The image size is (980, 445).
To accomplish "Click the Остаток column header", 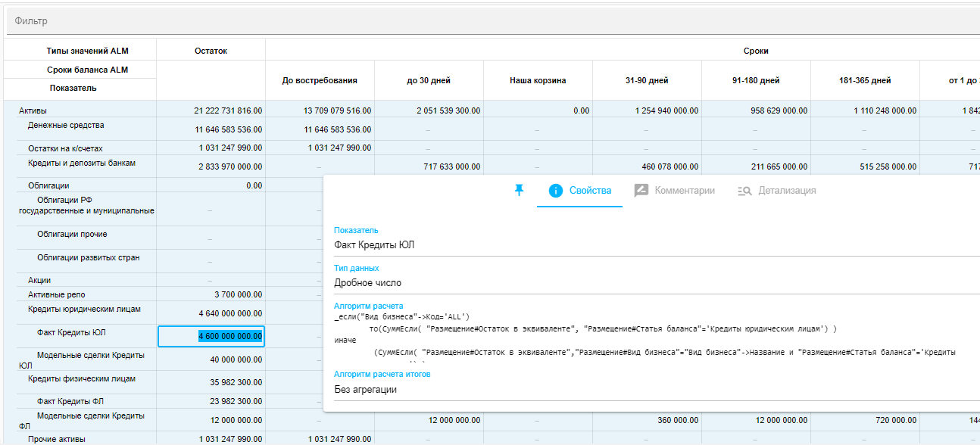I will pos(211,51).
